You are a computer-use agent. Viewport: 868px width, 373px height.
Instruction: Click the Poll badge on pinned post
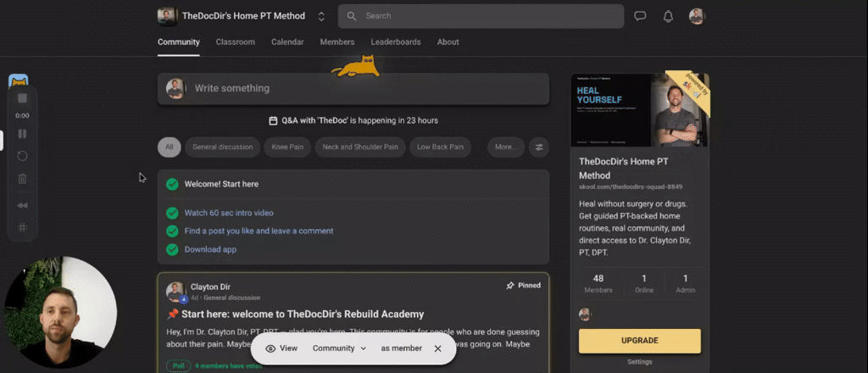(x=178, y=366)
